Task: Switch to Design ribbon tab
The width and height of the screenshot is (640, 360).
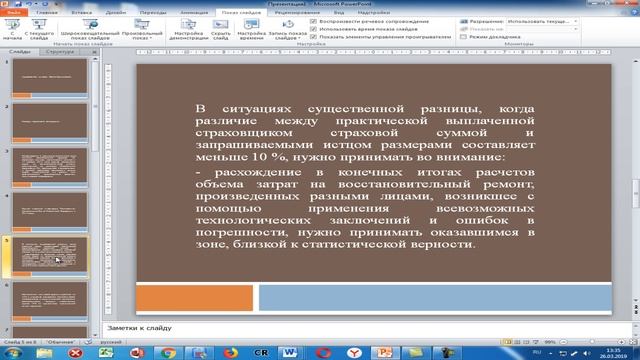Action: coord(116,12)
